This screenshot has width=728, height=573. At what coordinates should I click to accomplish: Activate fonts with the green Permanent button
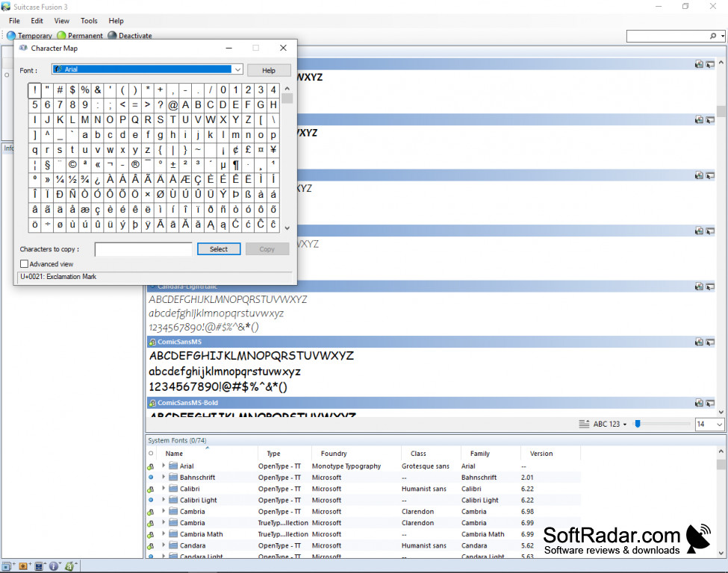[x=79, y=35]
